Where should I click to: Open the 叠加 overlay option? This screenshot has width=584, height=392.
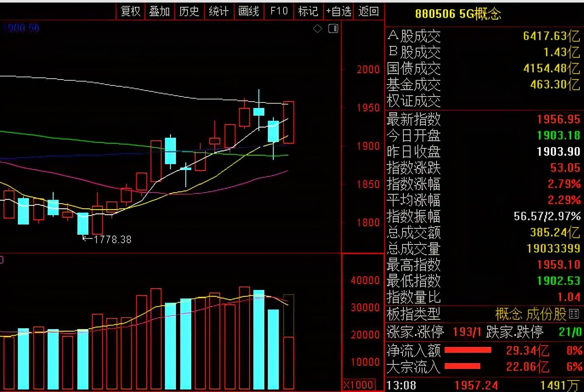point(160,11)
